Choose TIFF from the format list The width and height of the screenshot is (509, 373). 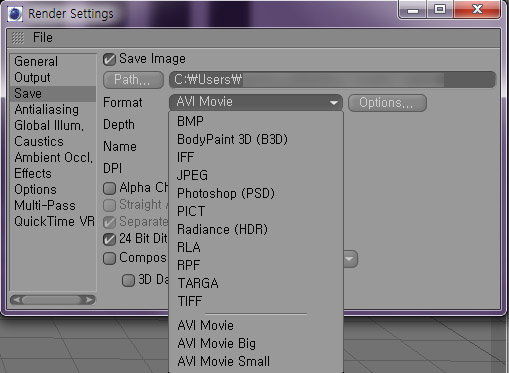[256, 301]
